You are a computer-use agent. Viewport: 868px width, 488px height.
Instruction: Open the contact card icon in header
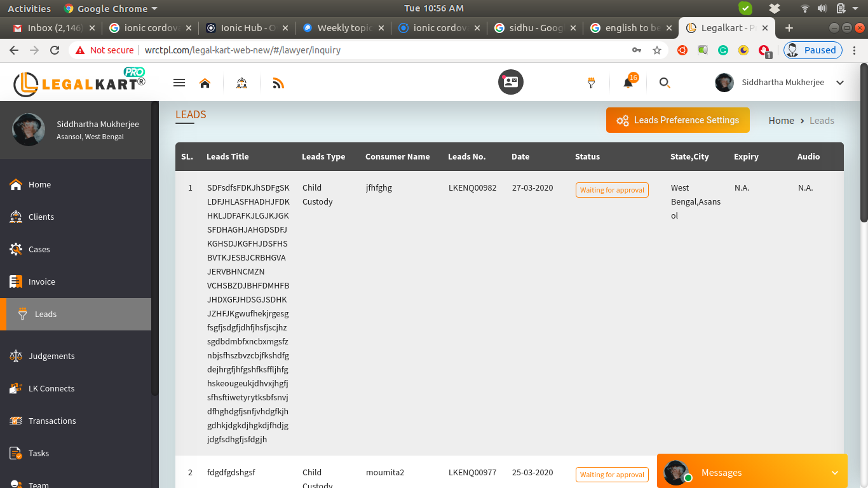click(x=510, y=82)
